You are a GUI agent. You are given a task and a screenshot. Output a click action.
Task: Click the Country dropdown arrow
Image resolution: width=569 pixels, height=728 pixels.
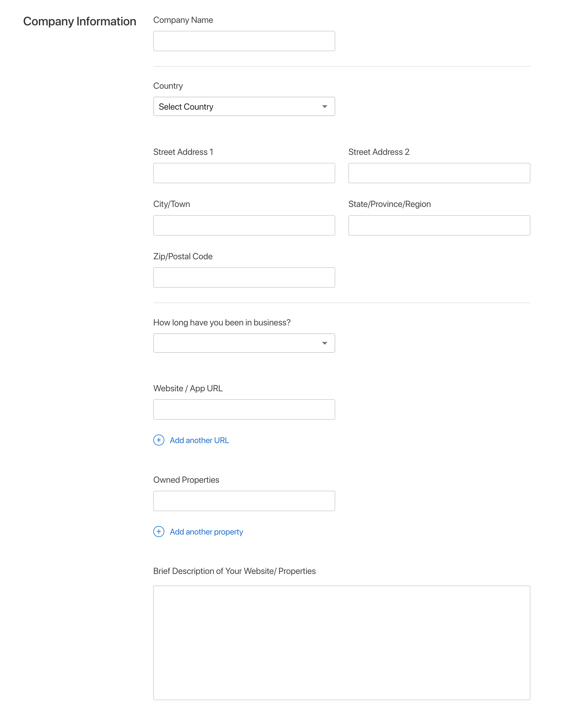324,107
